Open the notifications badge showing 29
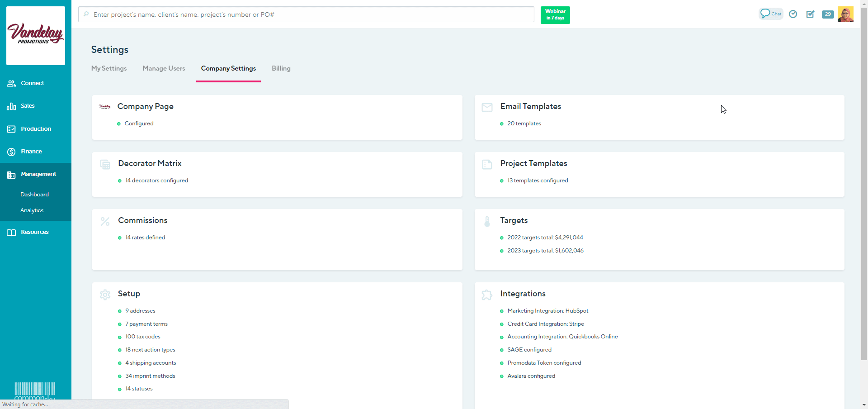 point(827,14)
